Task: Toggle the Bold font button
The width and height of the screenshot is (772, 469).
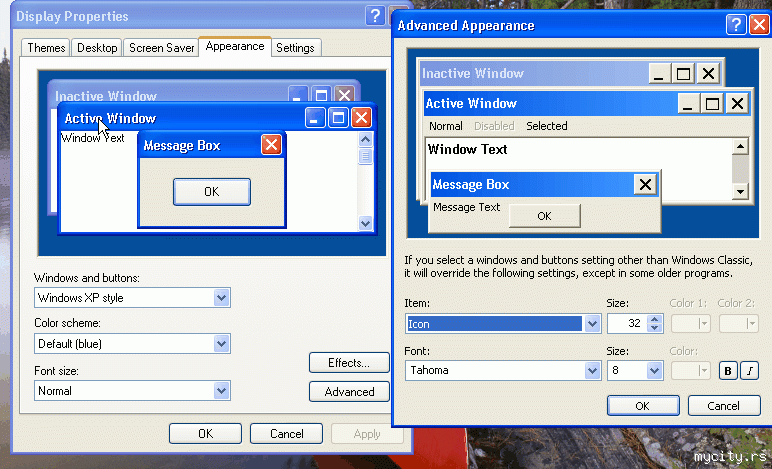Action: tap(728, 371)
